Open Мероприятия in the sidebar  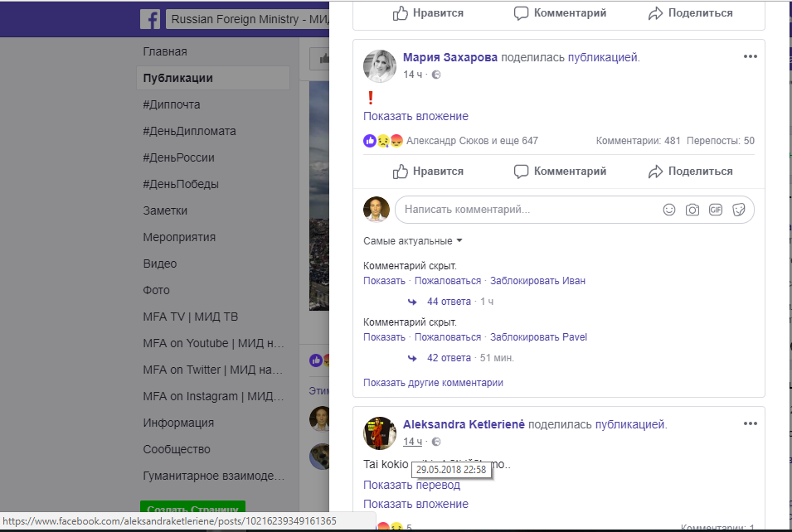click(179, 237)
